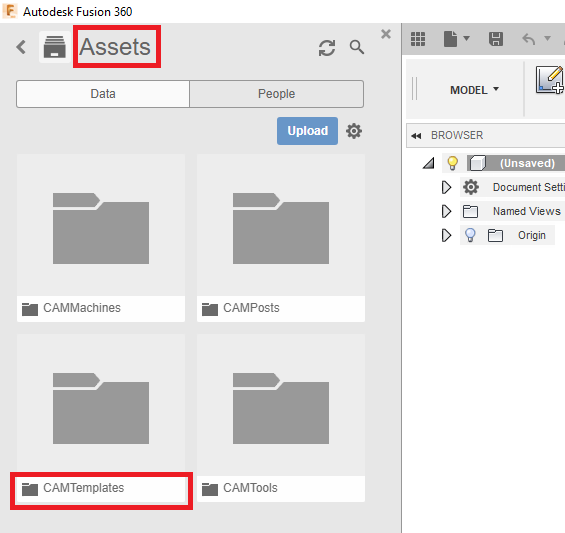
Task: Click the Fusion 360 app logo
Action: 10,11
